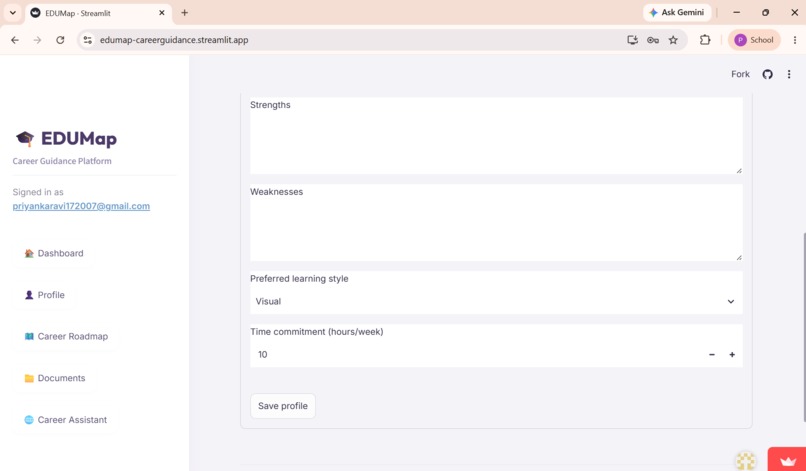Image resolution: width=806 pixels, height=471 pixels.
Task: Click the browser forward arrow
Action: pyautogui.click(x=38, y=40)
